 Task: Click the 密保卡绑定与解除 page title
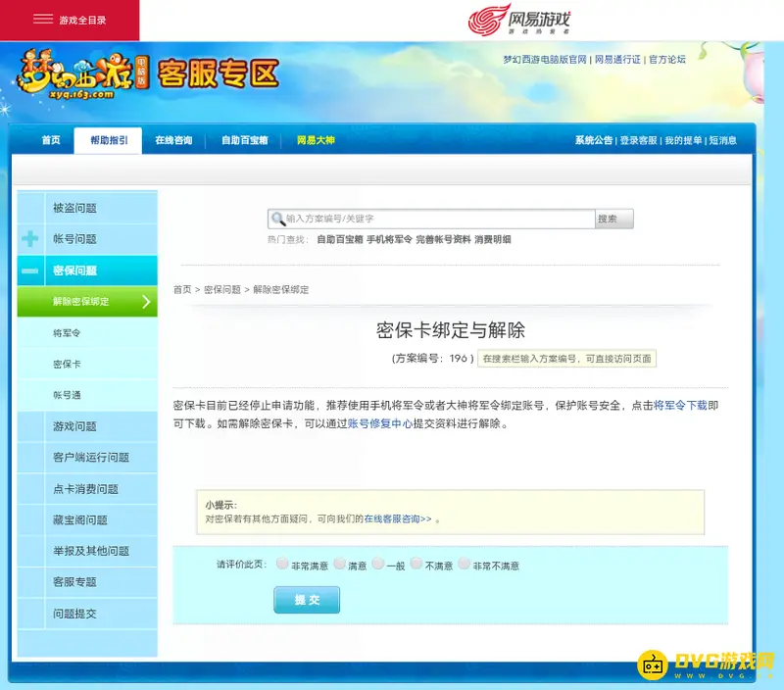pos(451,330)
